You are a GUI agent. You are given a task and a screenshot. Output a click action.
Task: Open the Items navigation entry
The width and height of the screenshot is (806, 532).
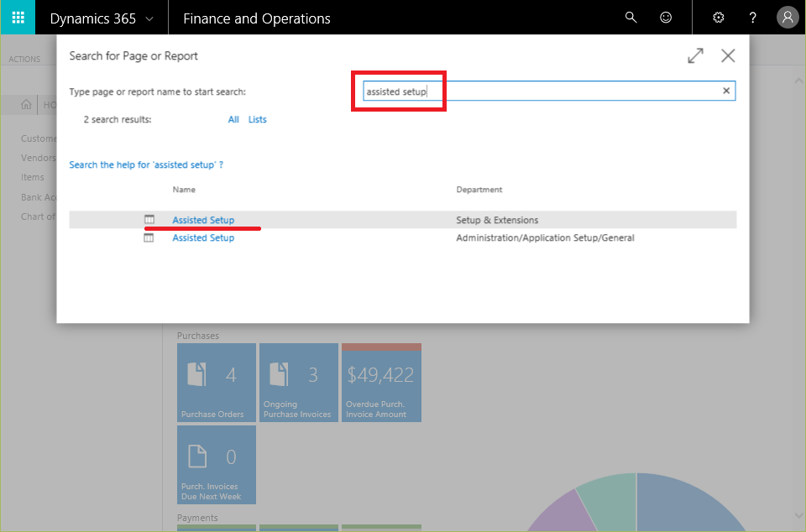coord(33,177)
